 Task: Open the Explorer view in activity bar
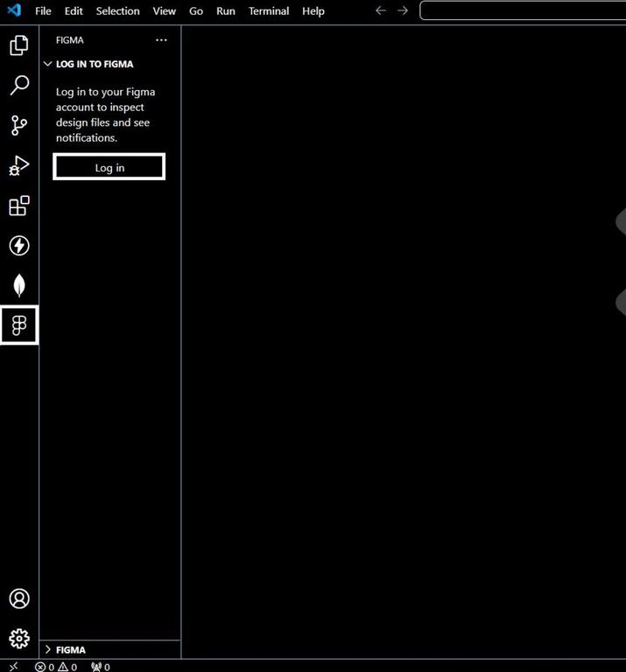click(19, 45)
